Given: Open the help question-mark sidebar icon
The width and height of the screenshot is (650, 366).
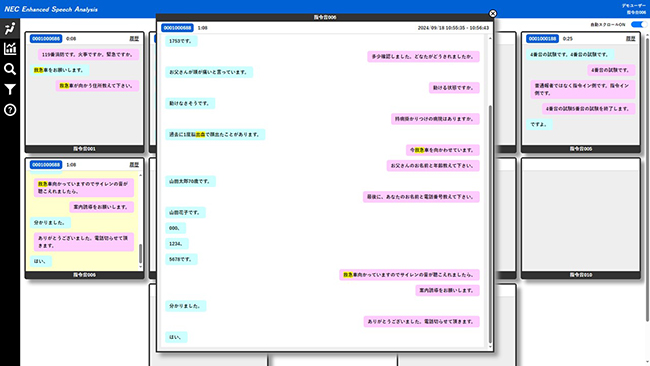Looking at the screenshot, I should coord(10,110).
